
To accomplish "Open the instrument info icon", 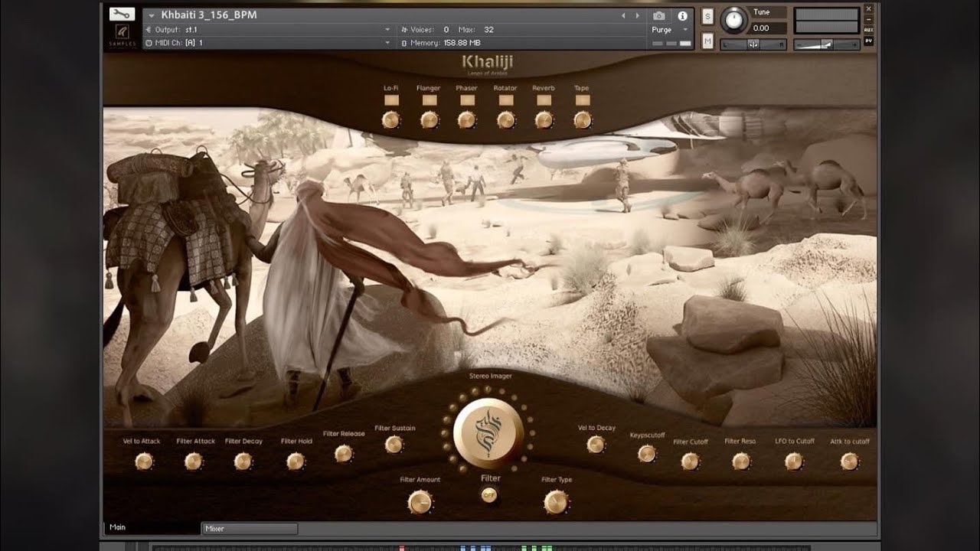I will pos(681,15).
